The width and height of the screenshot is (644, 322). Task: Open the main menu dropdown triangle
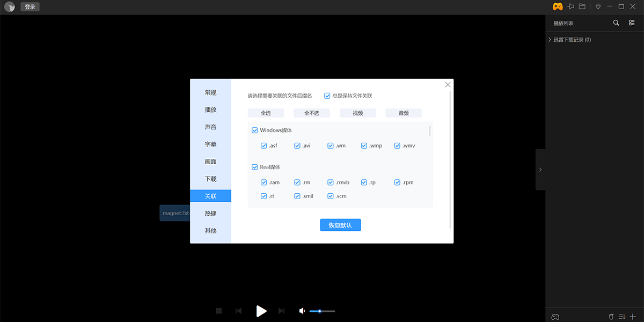tap(598, 6)
